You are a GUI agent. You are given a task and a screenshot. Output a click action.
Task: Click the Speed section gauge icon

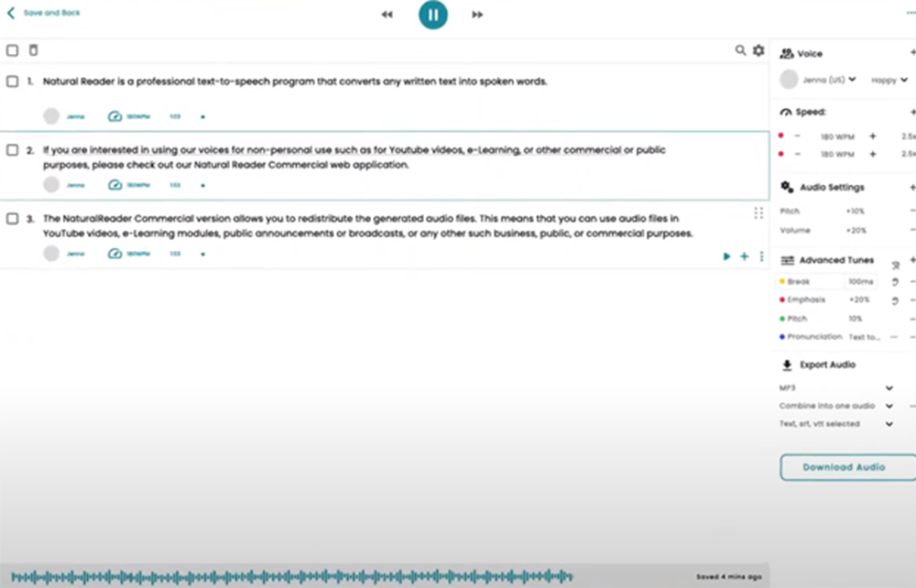[786, 112]
